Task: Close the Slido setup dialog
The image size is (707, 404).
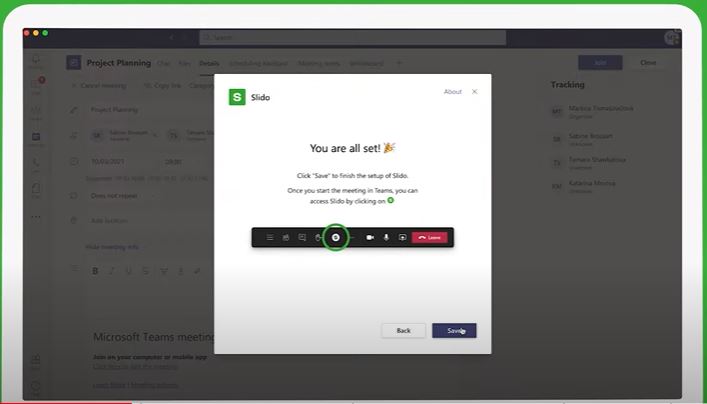Action: (x=474, y=92)
